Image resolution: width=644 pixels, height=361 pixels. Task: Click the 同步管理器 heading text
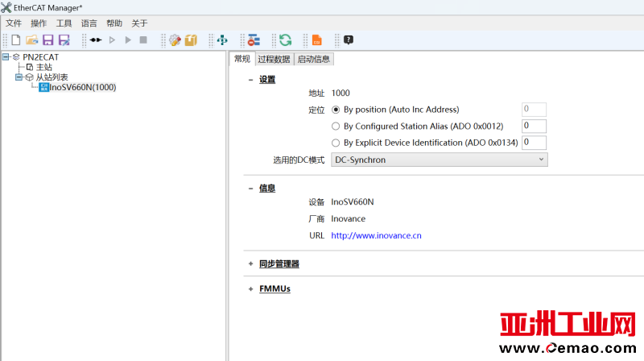pyautogui.click(x=279, y=264)
